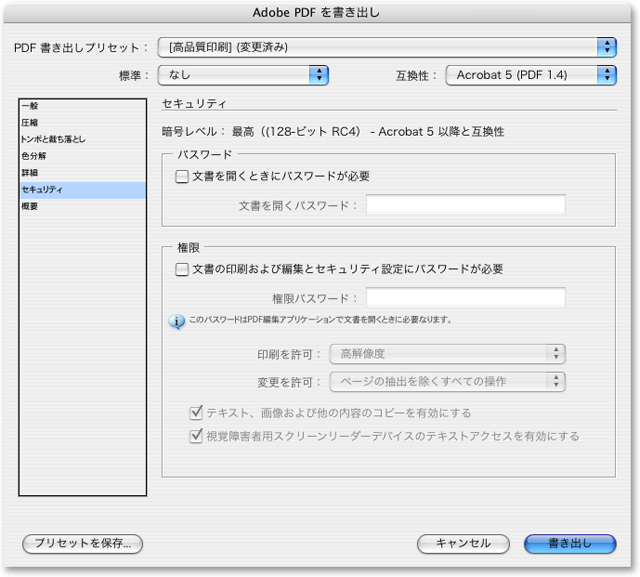The image size is (640, 577).
Task: Click the 文書を開くパスワード input field
Action: tap(465, 205)
